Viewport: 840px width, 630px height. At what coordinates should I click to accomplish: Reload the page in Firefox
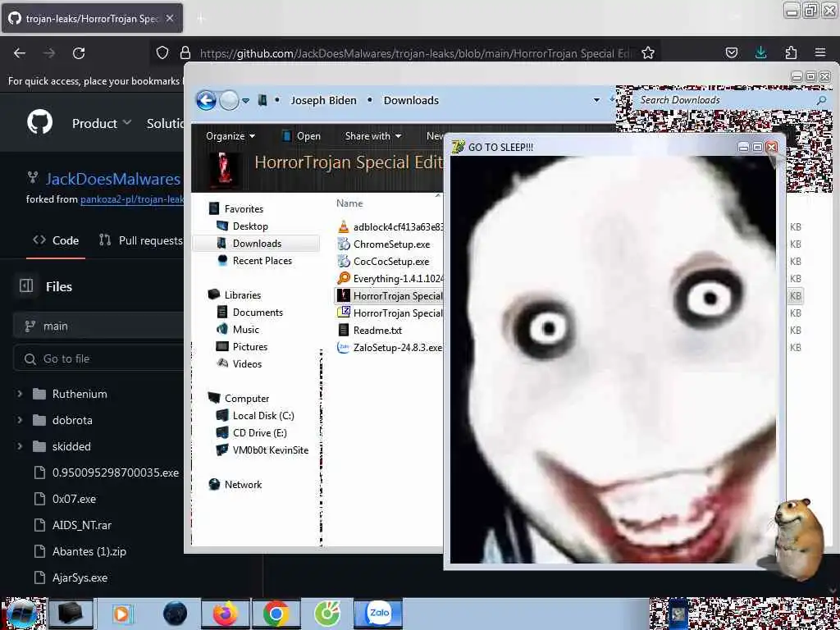point(79,53)
